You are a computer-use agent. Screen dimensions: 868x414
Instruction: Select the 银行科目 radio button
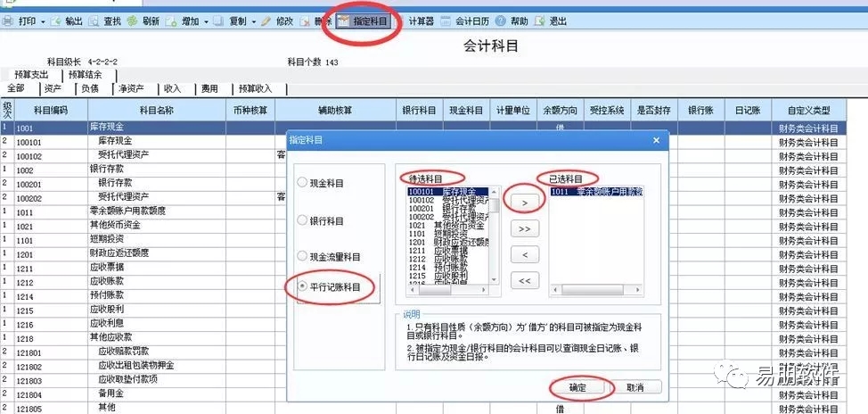coord(304,219)
